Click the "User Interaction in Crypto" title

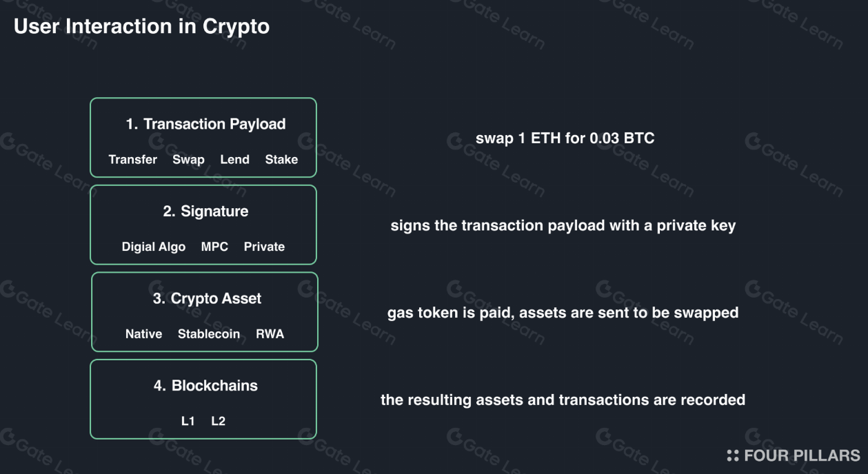(x=141, y=27)
